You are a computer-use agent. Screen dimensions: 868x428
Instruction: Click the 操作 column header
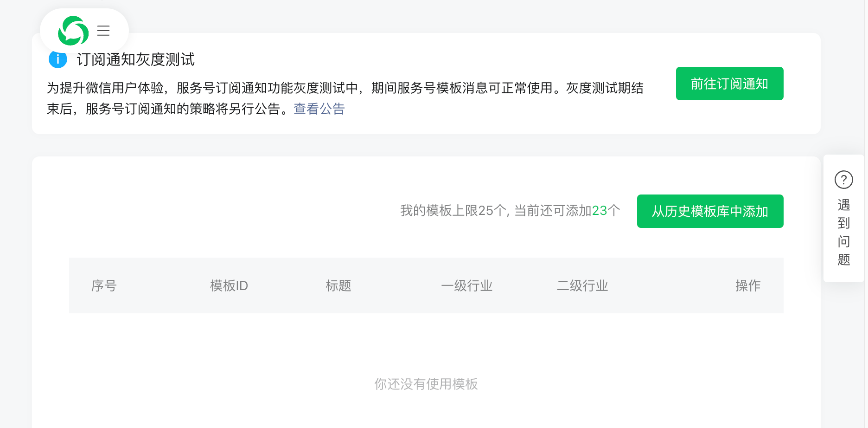[x=748, y=285]
